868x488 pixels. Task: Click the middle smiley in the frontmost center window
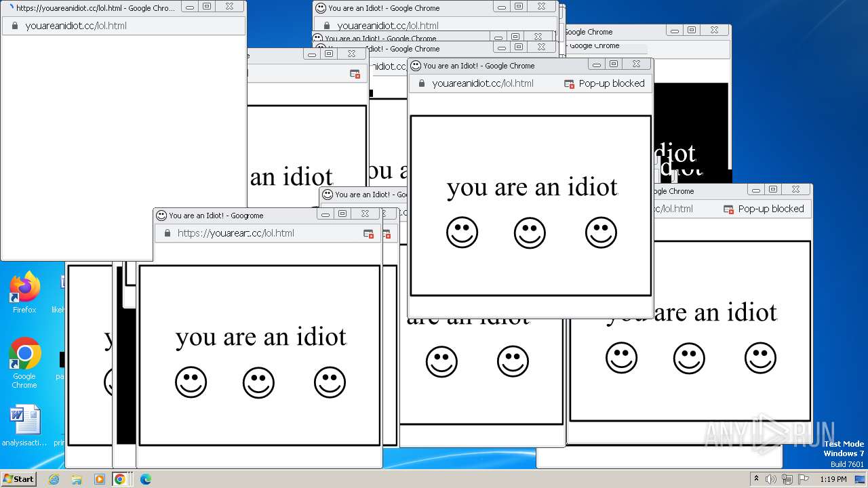click(x=530, y=232)
